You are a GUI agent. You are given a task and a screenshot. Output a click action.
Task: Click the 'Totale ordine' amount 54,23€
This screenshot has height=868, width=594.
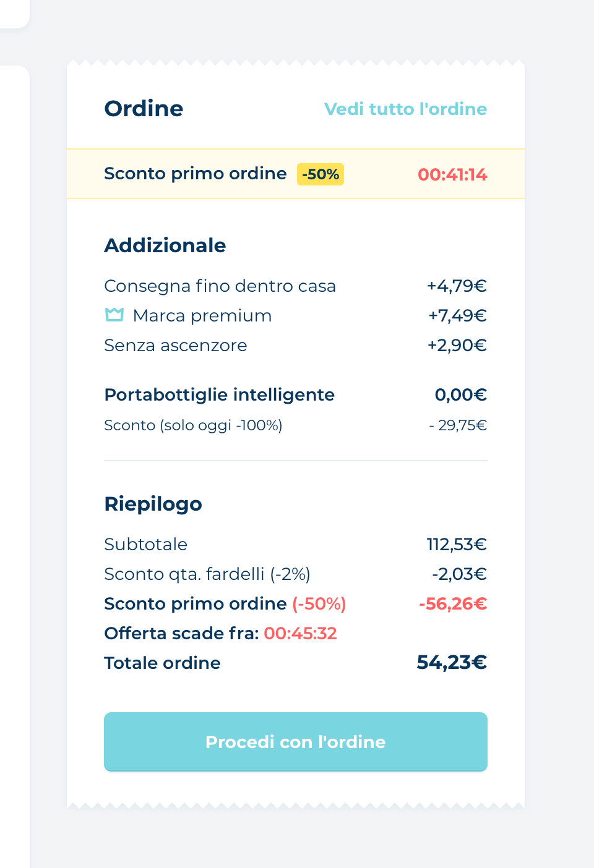(x=452, y=663)
